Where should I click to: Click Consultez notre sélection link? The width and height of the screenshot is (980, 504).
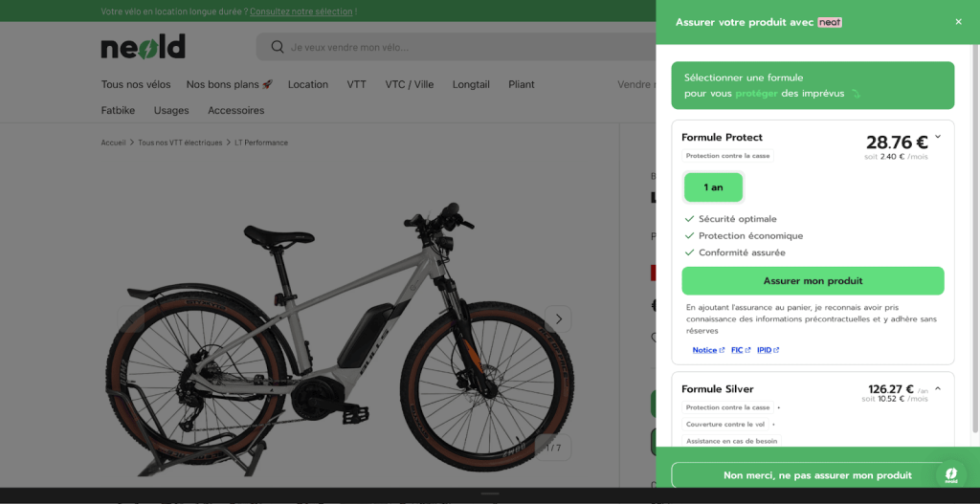point(301,11)
